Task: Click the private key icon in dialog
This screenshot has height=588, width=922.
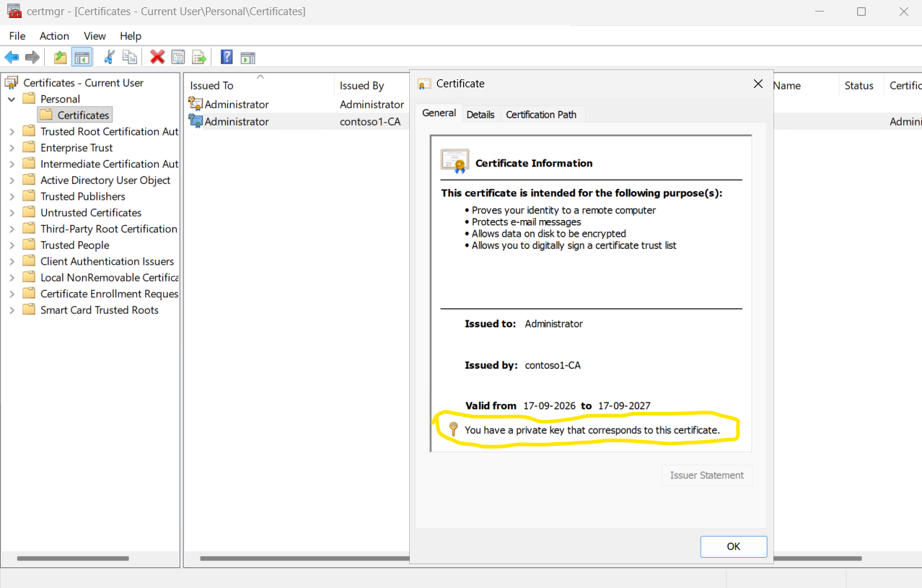Action: [x=453, y=429]
